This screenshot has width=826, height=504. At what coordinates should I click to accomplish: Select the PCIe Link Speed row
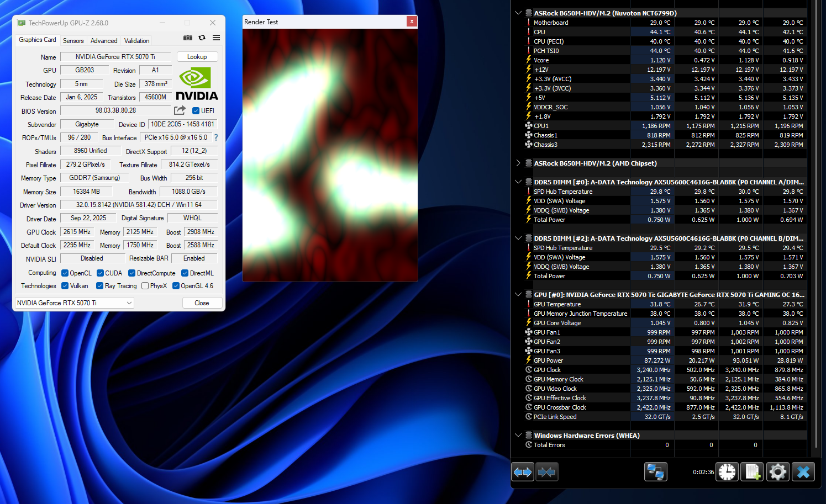point(665,417)
